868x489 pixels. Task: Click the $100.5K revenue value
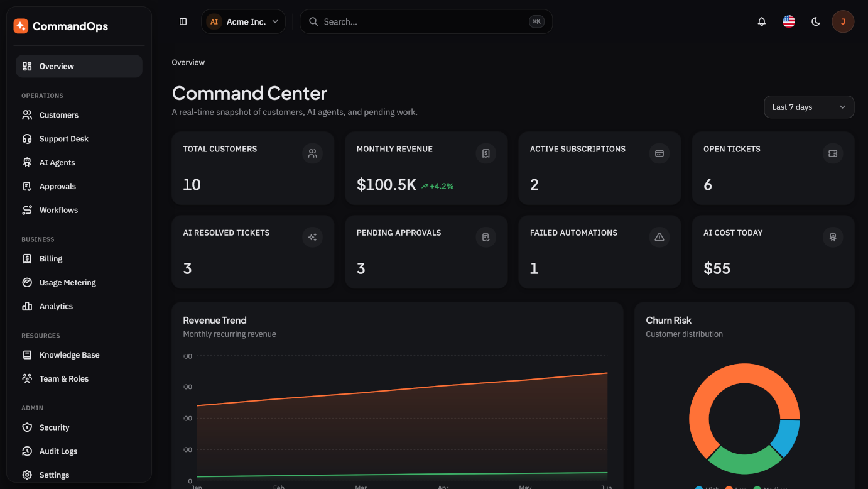point(386,185)
